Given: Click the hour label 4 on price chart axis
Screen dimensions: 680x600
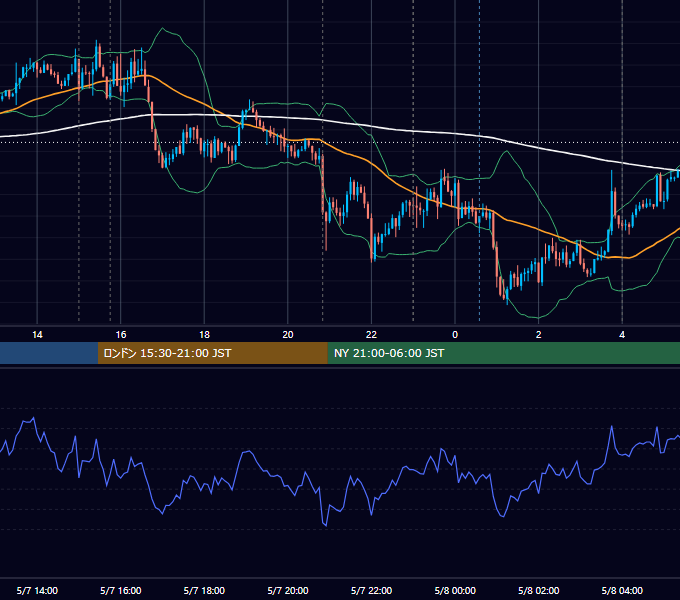Looking at the screenshot, I should (x=622, y=335).
